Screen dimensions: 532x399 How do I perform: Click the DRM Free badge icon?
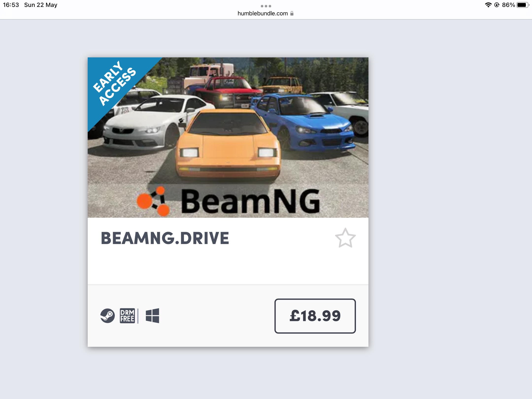click(x=127, y=316)
